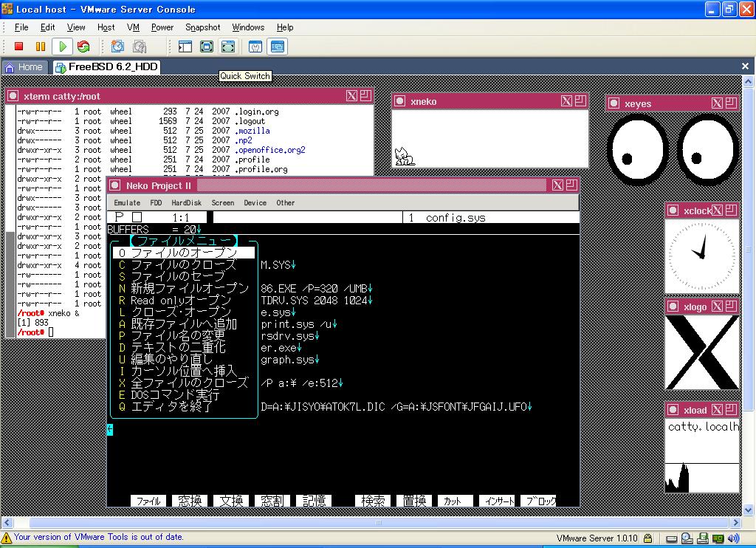The width and height of the screenshot is (756, 548).
Task: Click the horizontal scrollbar left arrow
Action: point(7,522)
